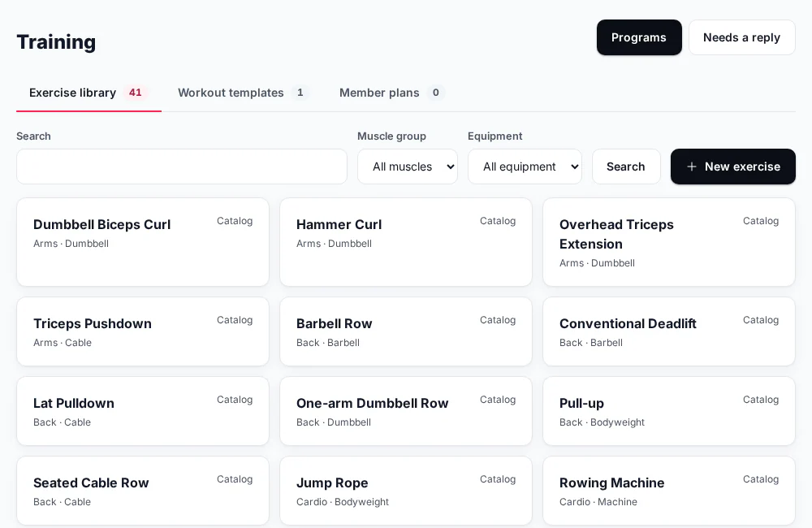Open the Muscle group dropdown
Image resolution: width=812 pixels, height=528 pixels.
click(x=408, y=167)
